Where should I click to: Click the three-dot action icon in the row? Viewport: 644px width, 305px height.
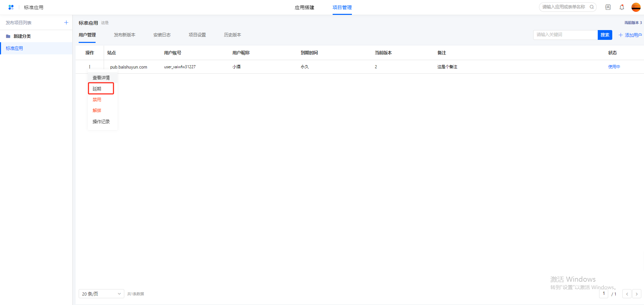89,67
